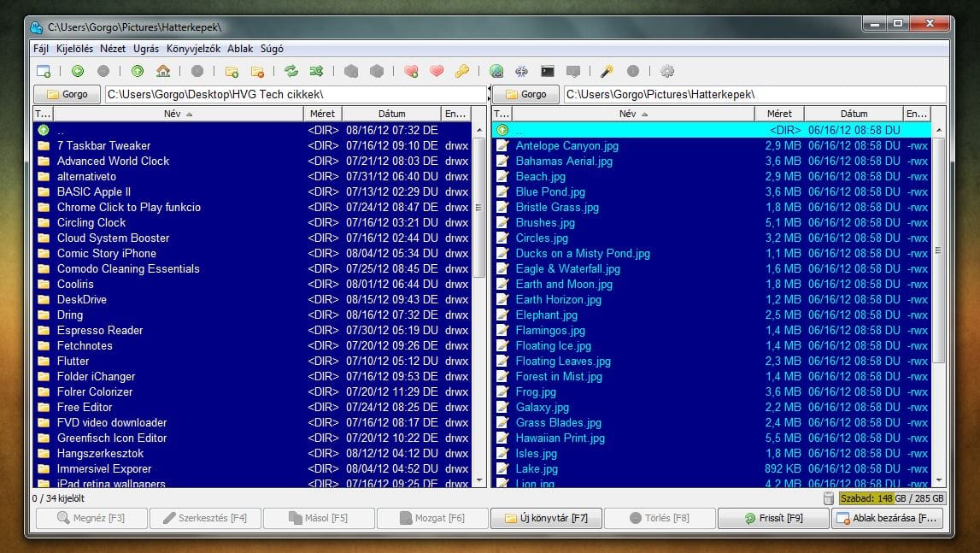Screen dimensions: 980x553
Task: Click the grayed-out info properties icon
Action: 633,71
